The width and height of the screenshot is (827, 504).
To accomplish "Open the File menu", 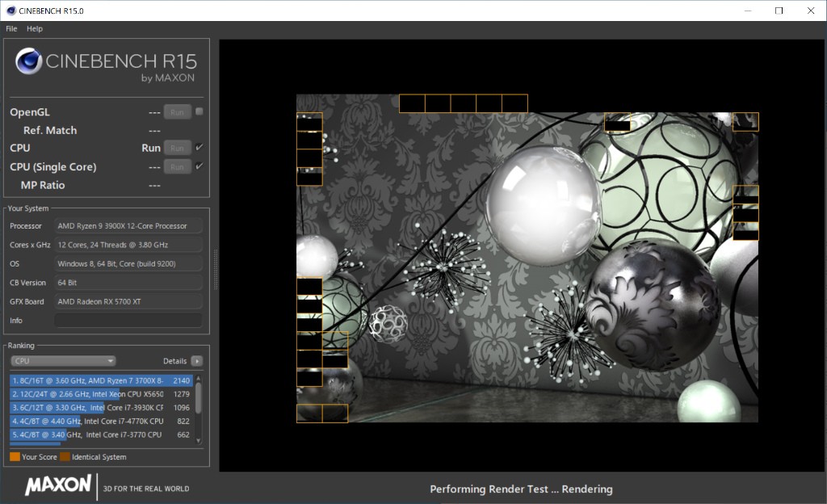I will click(x=11, y=28).
